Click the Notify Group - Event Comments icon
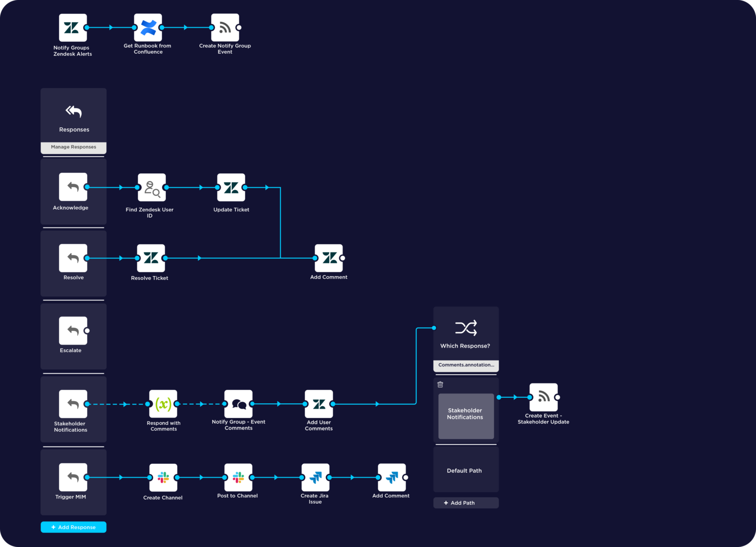The height and width of the screenshot is (547, 756). [238, 404]
